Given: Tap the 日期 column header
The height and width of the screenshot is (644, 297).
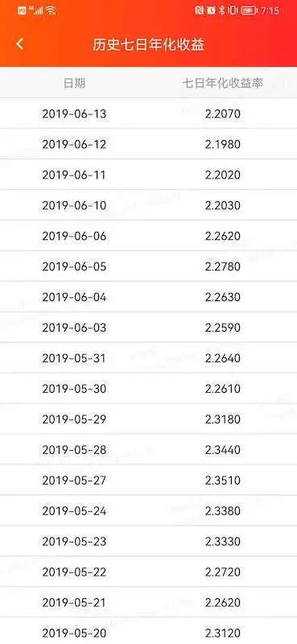Looking at the screenshot, I should pos(74,83).
